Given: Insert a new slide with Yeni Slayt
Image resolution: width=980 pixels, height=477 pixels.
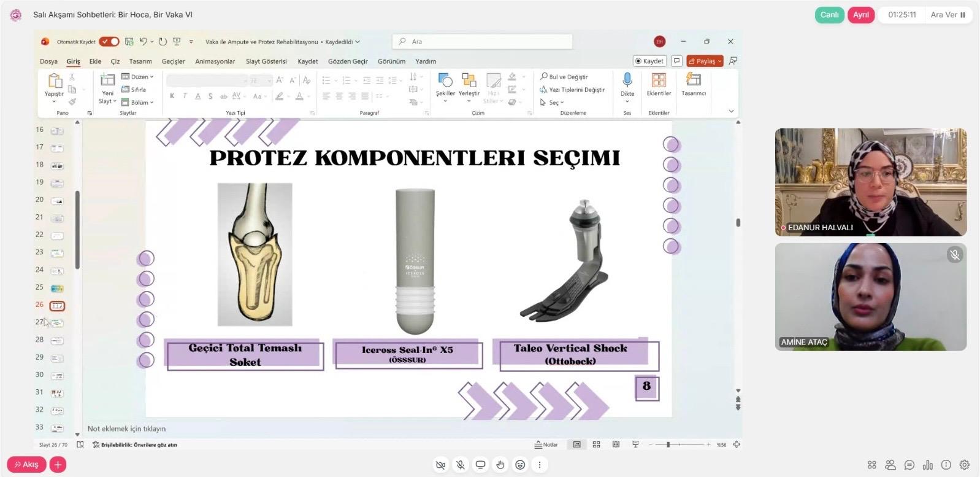Looking at the screenshot, I should click(x=107, y=80).
